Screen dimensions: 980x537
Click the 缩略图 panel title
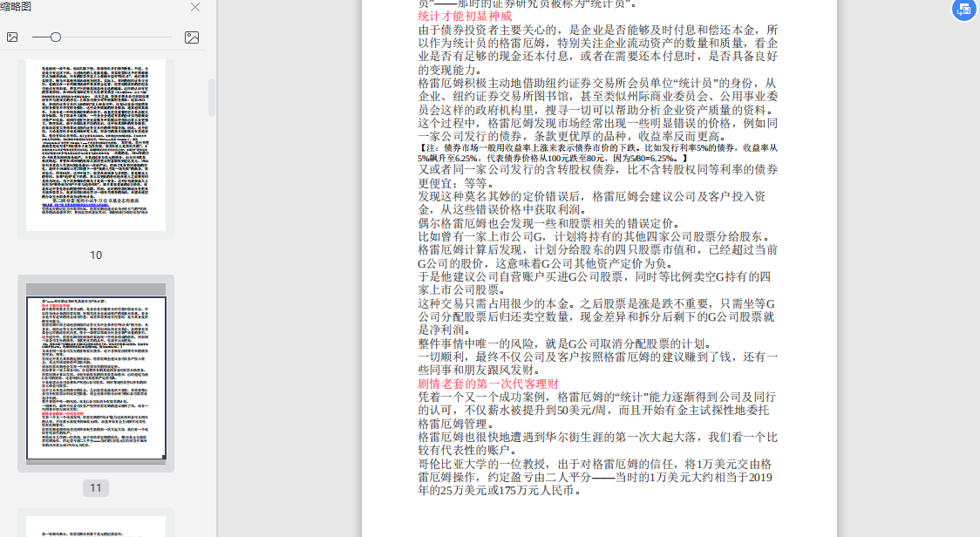16,7
